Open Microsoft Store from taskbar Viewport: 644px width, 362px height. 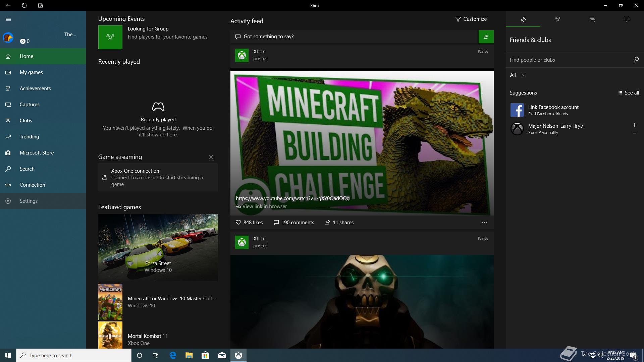[206, 355]
